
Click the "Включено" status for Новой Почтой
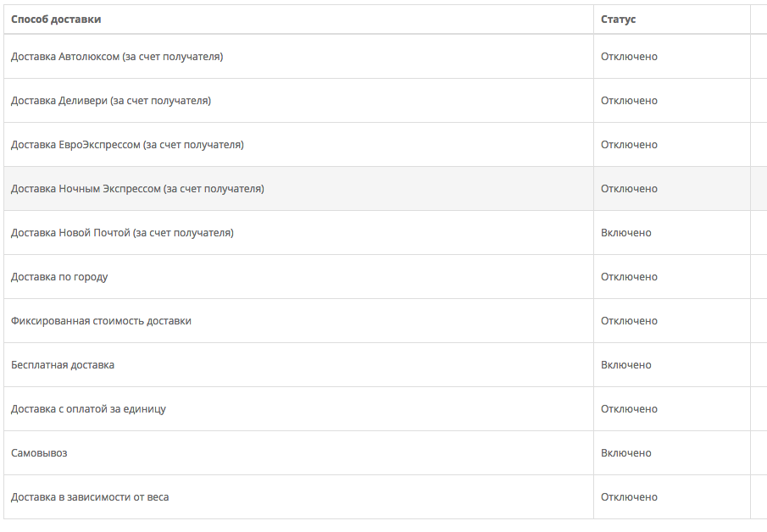(x=626, y=233)
